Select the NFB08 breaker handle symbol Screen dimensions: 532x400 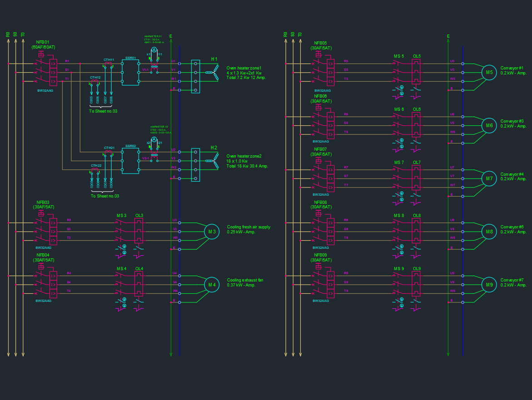(x=318, y=213)
